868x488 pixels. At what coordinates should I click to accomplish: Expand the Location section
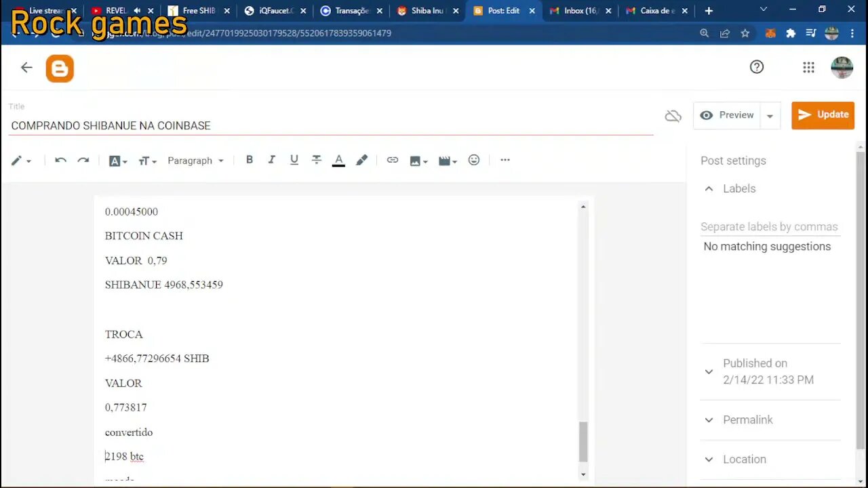709,459
